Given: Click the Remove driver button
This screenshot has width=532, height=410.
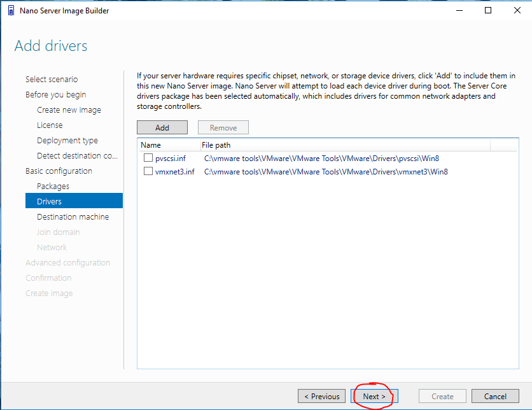Looking at the screenshot, I should 223,127.
